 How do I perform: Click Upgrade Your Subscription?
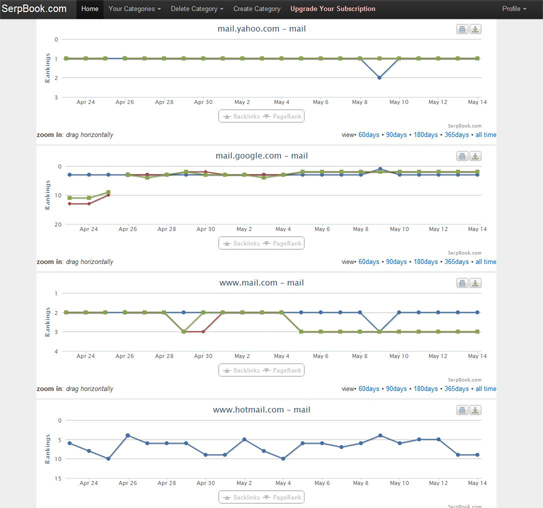tap(332, 9)
